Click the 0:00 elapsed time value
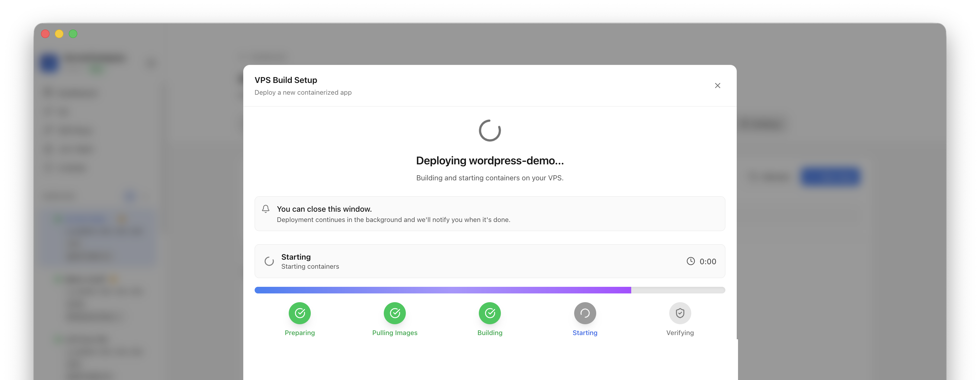 click(708, 262)
